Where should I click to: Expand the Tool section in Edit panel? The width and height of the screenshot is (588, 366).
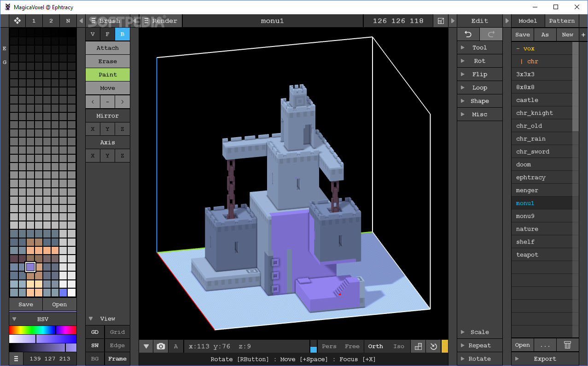point(479,47)
